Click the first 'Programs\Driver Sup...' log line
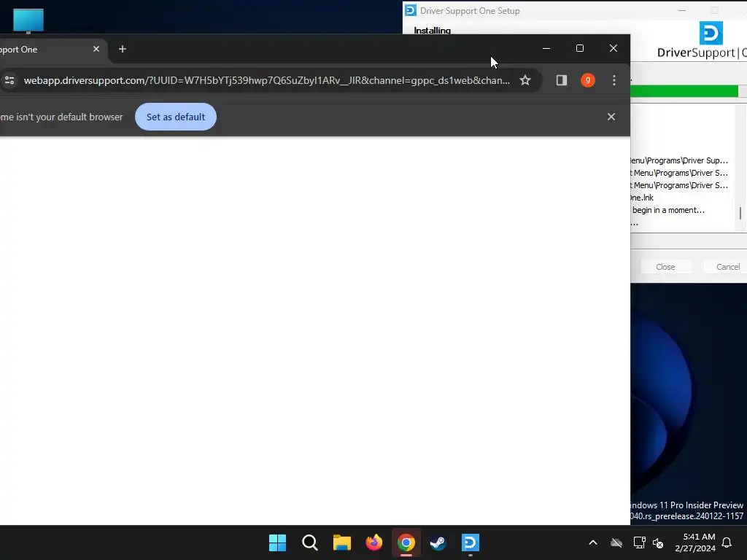Image resolution: width=747 pixels, height=560 pixels. click(679, 160)
